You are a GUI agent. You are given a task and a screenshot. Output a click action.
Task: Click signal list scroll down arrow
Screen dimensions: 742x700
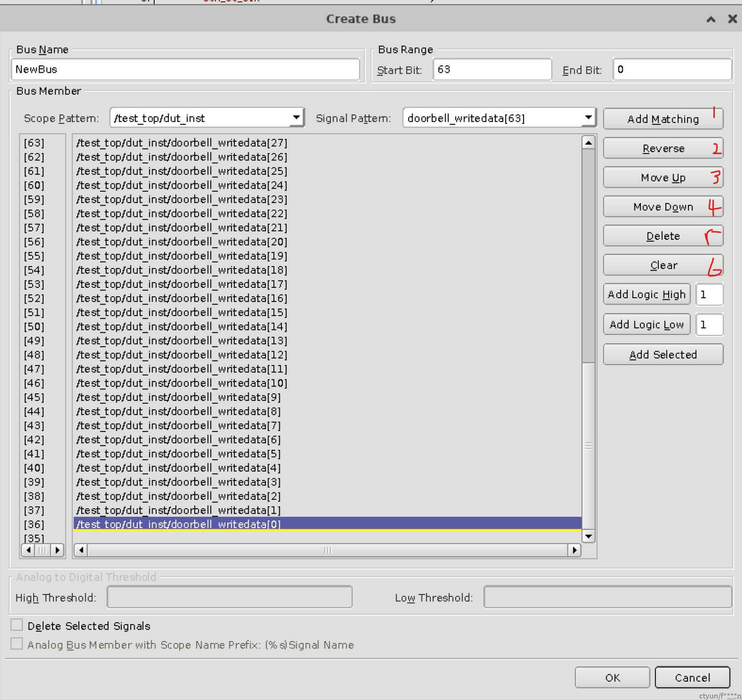point(588,536)
